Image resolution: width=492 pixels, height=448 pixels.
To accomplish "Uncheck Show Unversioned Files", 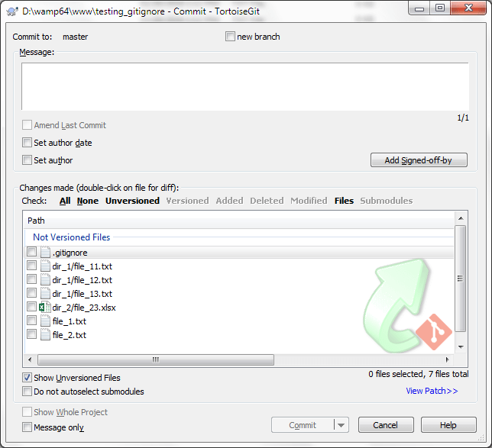I will point(27,378).
